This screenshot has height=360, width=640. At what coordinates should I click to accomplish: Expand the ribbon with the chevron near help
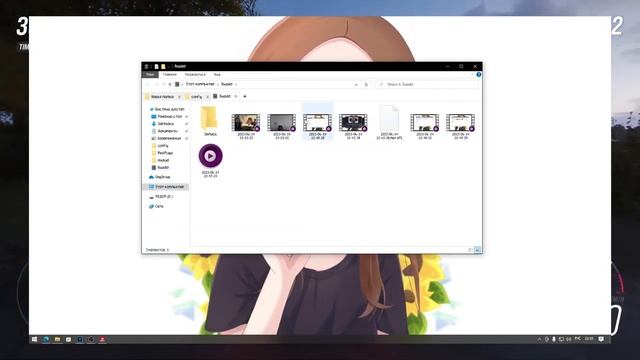(x=473, y=75)
